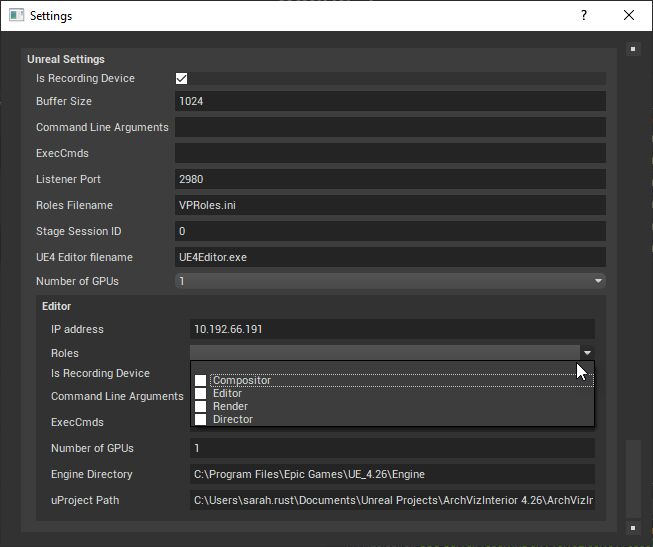Uncheck the Is Recording Device checkbox
The width and height of the screenshot is (653, 547).
(x=182, y=79)
